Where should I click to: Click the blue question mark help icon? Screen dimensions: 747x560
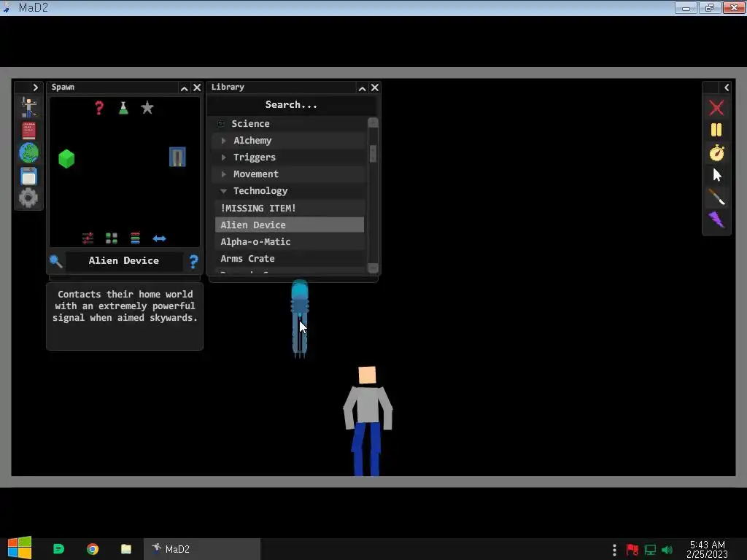tap(193, 261)
